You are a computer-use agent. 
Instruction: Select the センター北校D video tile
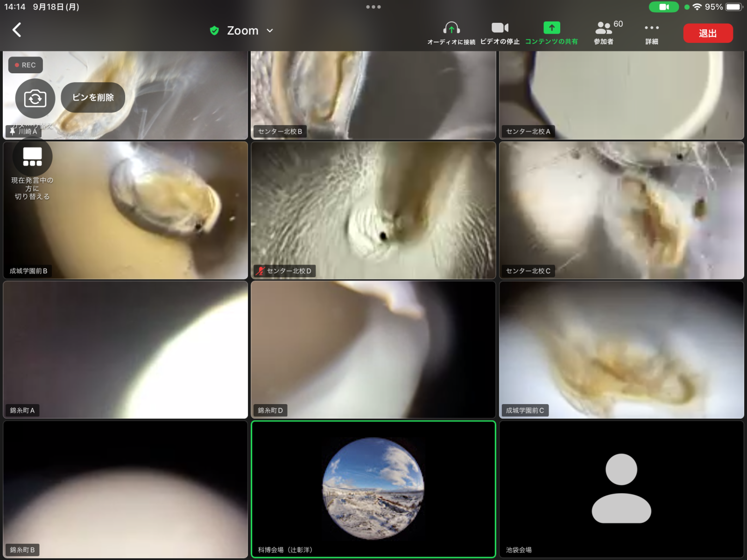373,210
